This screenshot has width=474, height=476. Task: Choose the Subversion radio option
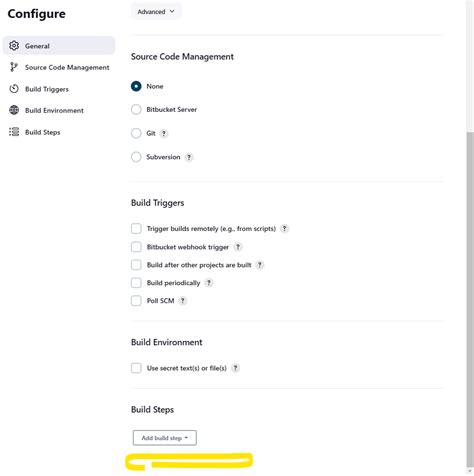click(x=136, y=157)
